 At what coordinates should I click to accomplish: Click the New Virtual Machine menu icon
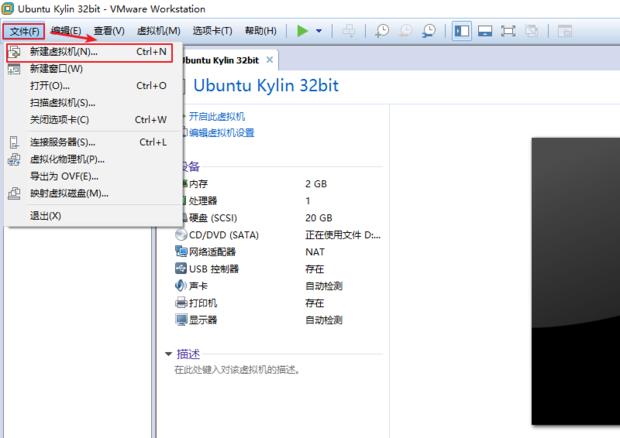tap(15, 52)
